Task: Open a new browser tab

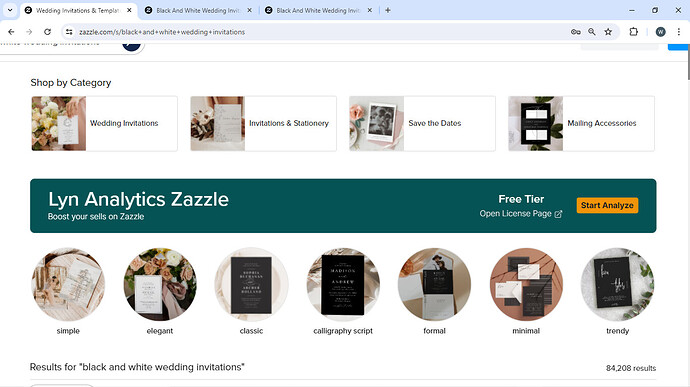Action: point(388,10)
